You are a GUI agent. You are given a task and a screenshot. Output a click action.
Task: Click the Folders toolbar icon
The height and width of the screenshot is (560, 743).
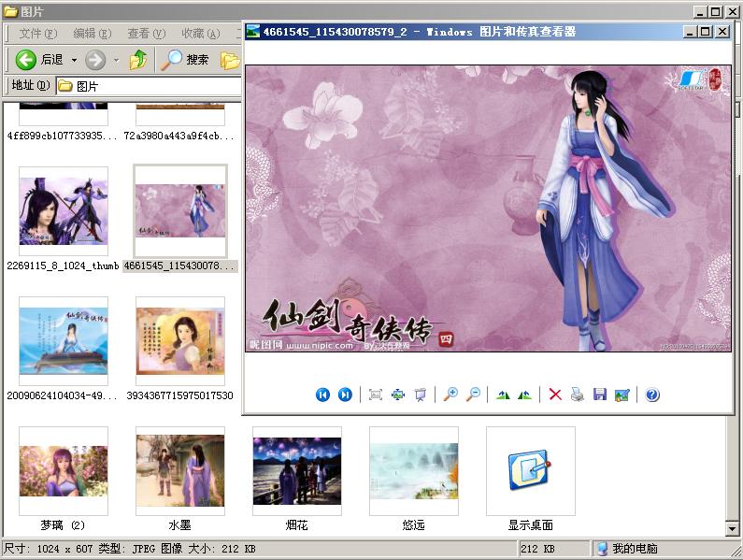230,60
